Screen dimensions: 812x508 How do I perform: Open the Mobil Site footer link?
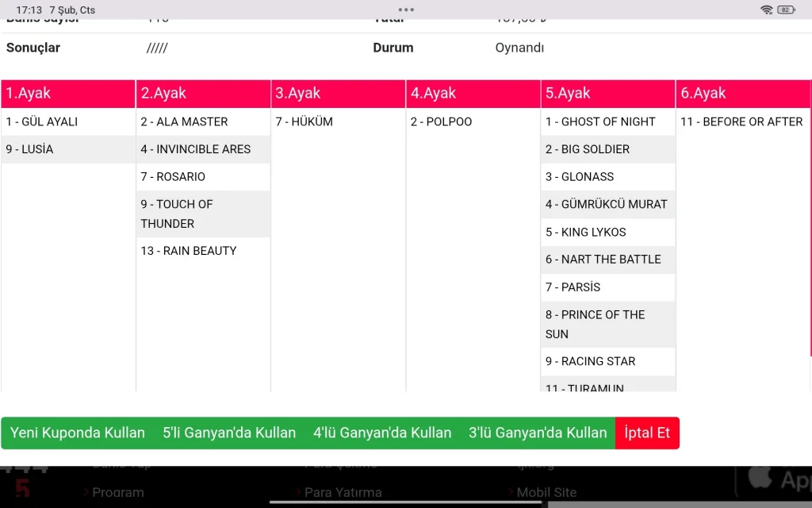(546, 492)
